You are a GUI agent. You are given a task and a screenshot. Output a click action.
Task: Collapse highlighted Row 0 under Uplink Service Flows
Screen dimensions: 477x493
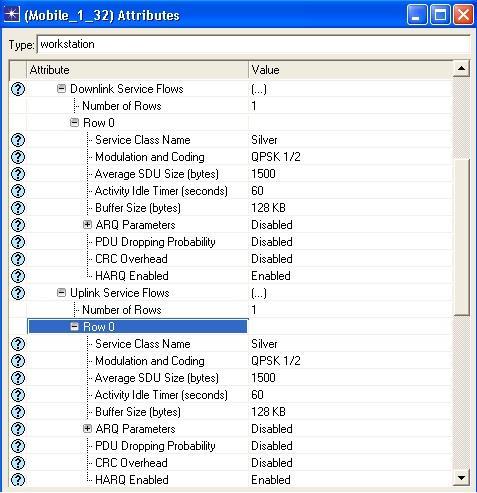[74, 327]
